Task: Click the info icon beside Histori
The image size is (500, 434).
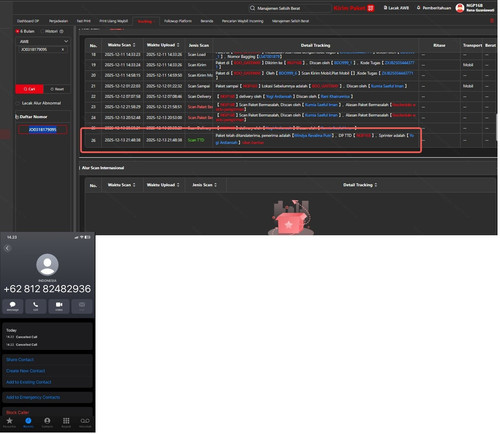Action: (x=61, y=31)
